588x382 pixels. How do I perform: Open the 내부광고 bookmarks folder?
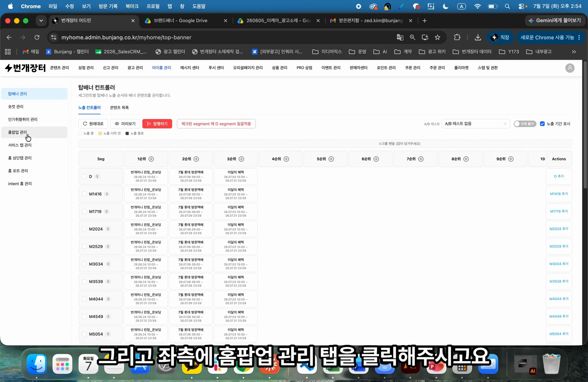pos(539,52)
